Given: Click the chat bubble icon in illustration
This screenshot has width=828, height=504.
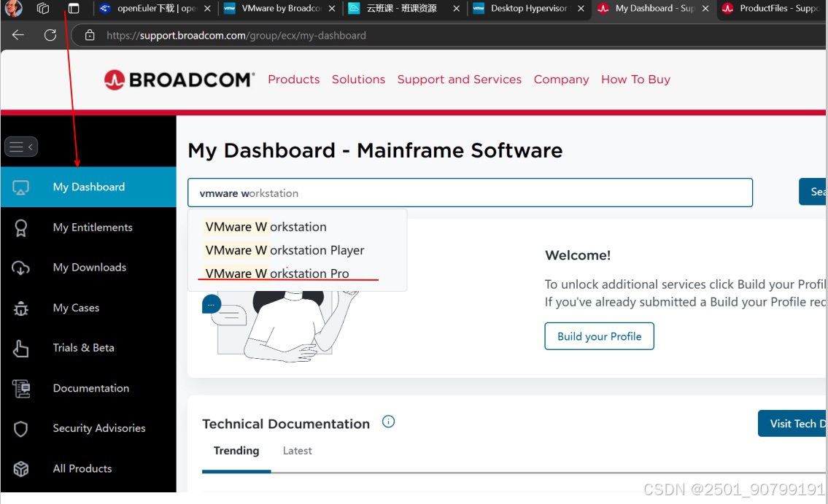Looking at the screenshot, I should coord(212,304).
